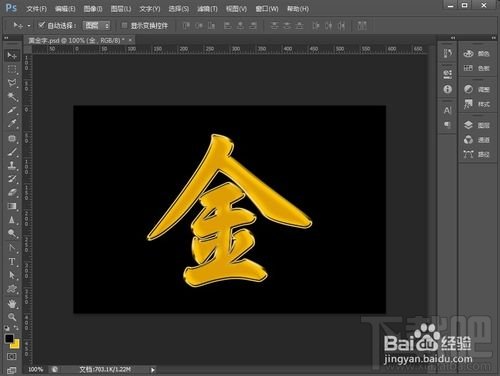Image resolution: width=500 pixels, height=376 pixels.
Task: Open the Styles (样式) panel
Action: (477, 104)
